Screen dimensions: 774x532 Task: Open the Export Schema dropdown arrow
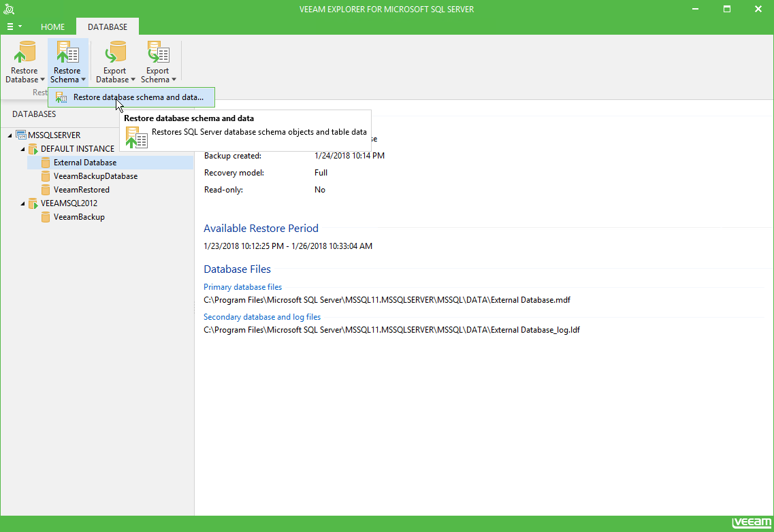174,80
